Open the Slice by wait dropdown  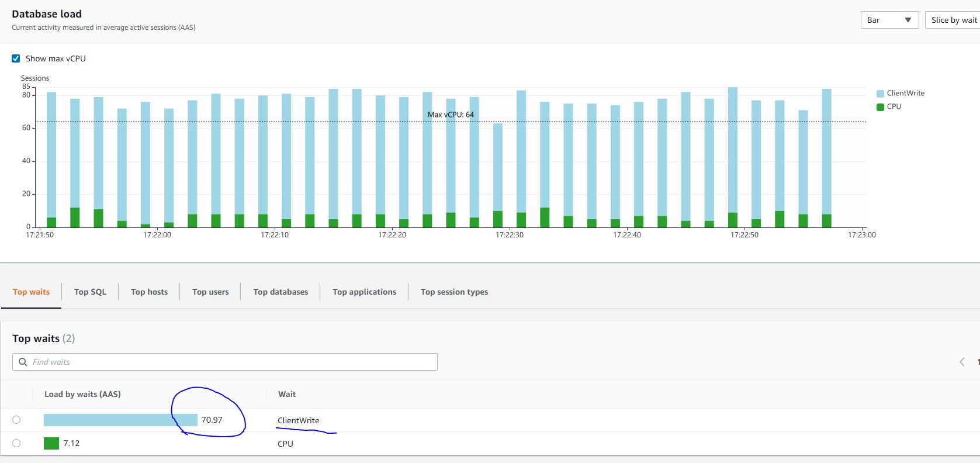point(953,20)
